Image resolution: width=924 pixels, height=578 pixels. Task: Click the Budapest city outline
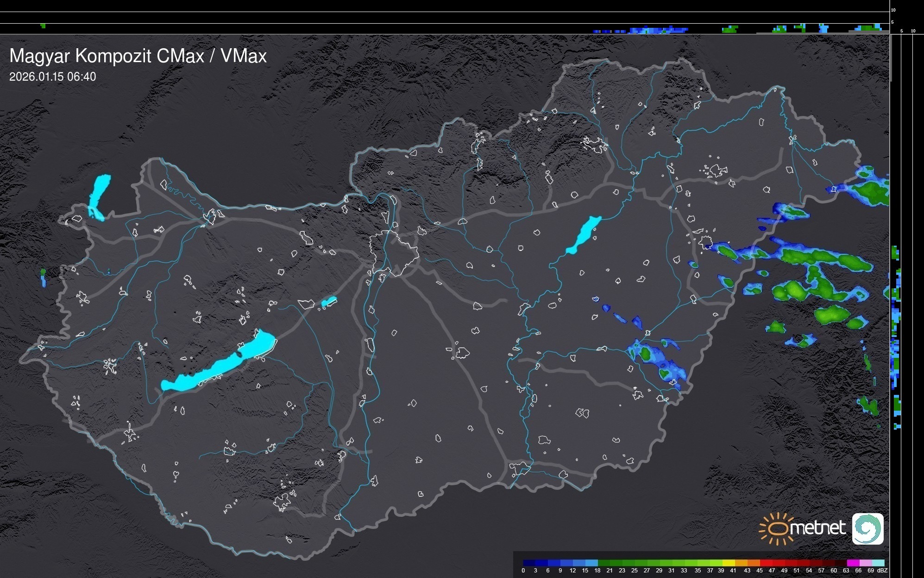click(x=394, y=253)
